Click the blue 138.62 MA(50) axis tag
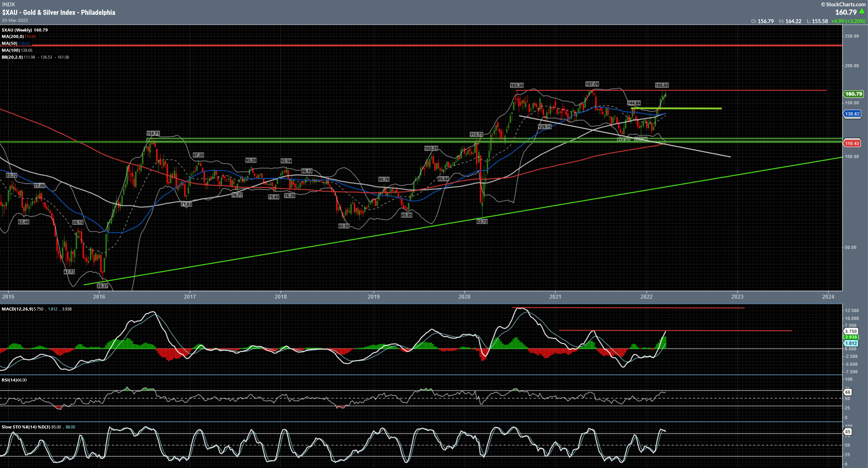The image size is (868, 468). pyautogui.click(x=852, y=114)
